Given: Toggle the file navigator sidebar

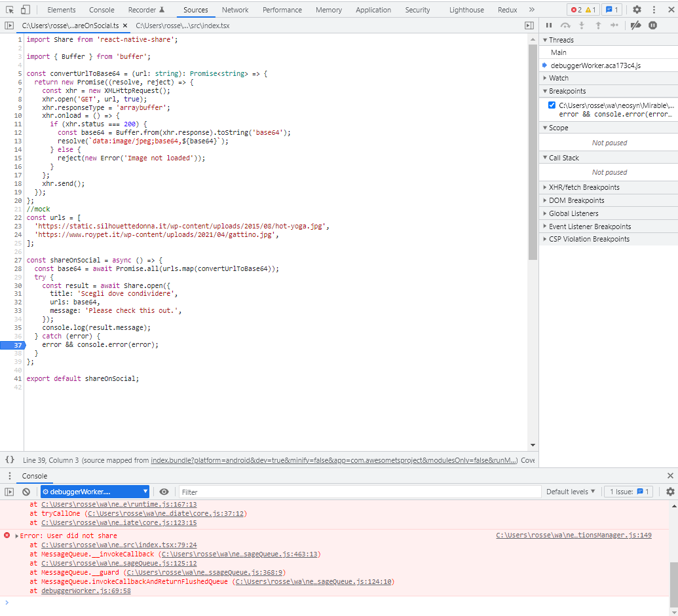Looking at the screenshot, I should 9,26.
